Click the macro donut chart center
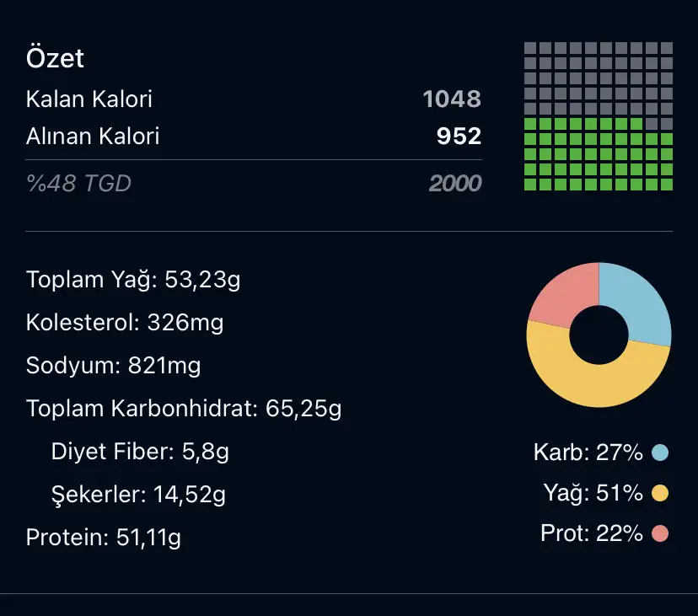This screenshot has width=698, height=616. tap(599, 335)
